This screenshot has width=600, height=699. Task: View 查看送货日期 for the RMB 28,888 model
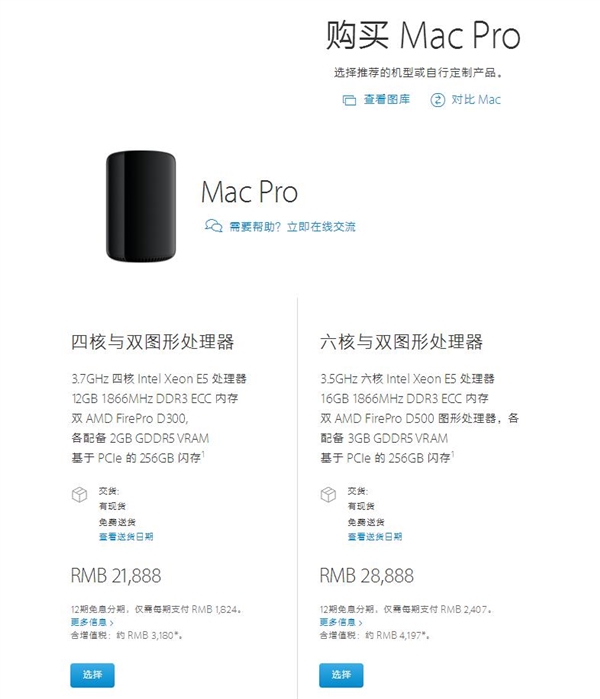pyautogui.click(x=374, y=537)
